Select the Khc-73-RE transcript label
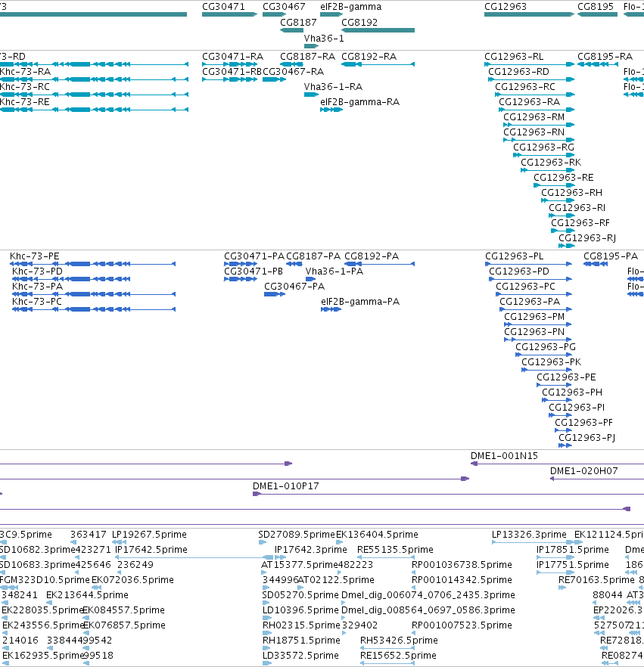The width and height of the screenshot is (644, 667). (x=25, y=102)
